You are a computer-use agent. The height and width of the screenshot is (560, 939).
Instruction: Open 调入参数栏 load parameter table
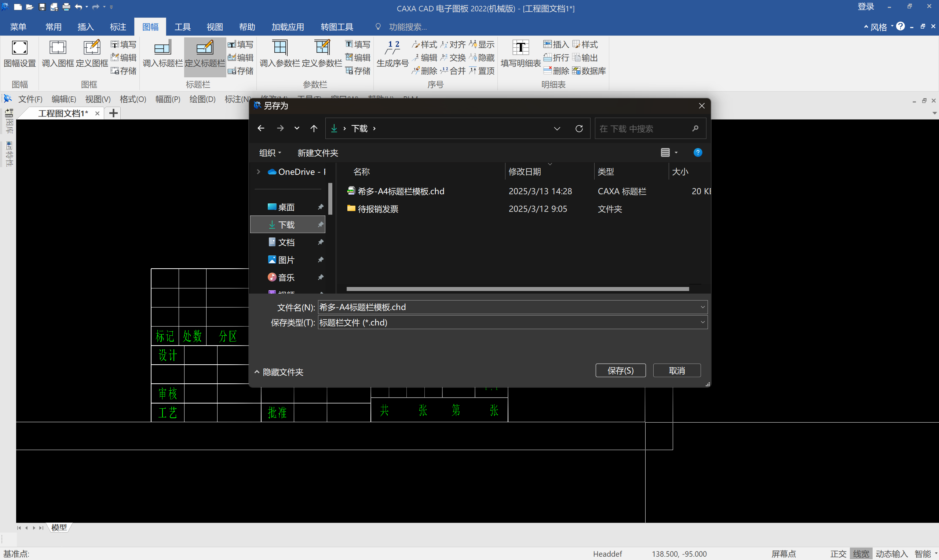280,54
